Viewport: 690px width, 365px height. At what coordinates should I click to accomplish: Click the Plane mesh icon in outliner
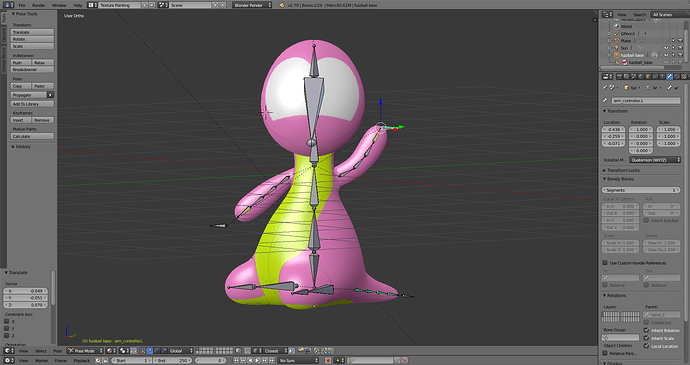tap(617, 41)
